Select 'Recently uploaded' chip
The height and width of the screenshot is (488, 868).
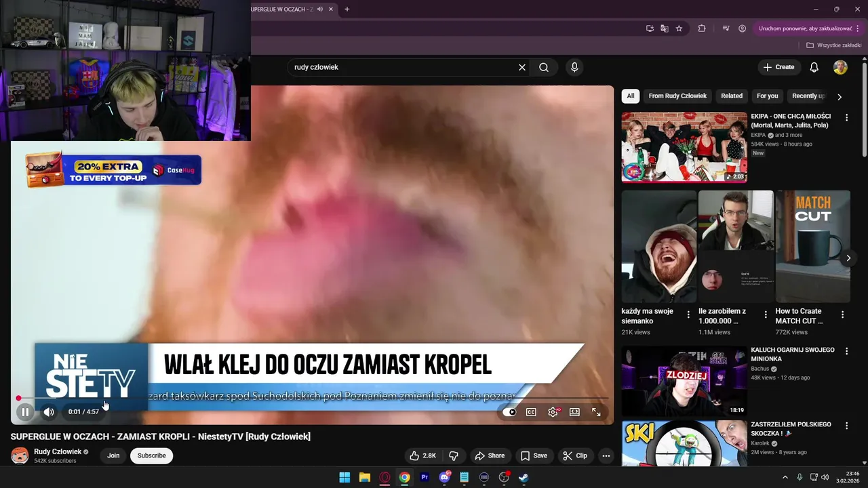(x=808, y=96)
